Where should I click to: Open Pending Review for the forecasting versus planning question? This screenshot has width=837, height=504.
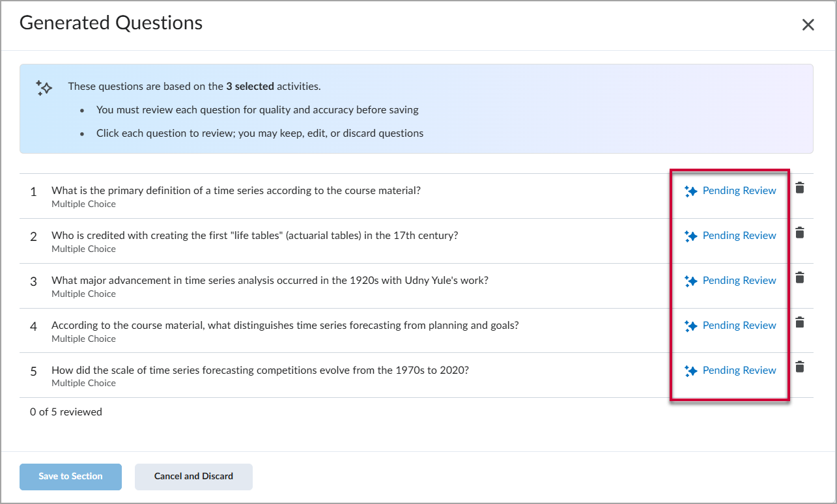click(x=739, y=326)
